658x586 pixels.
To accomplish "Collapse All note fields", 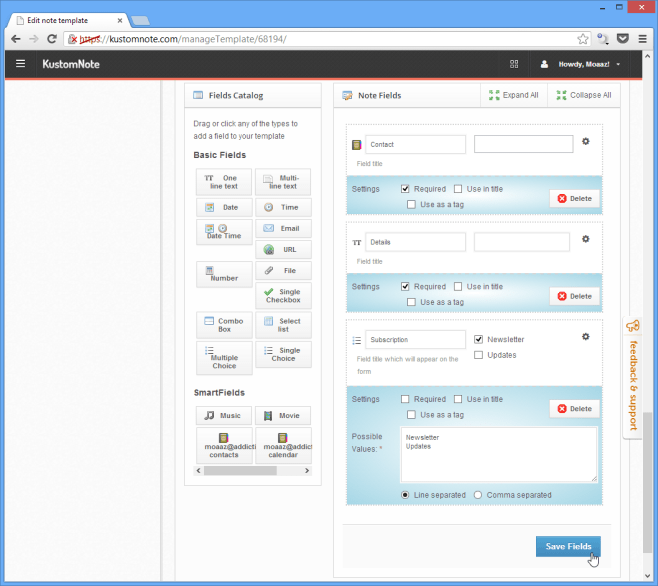I will 584,95.
